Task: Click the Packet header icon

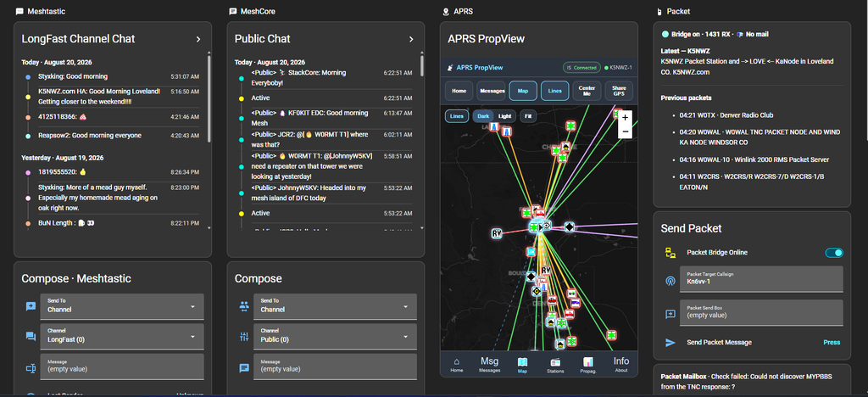Action: (659, 12)
